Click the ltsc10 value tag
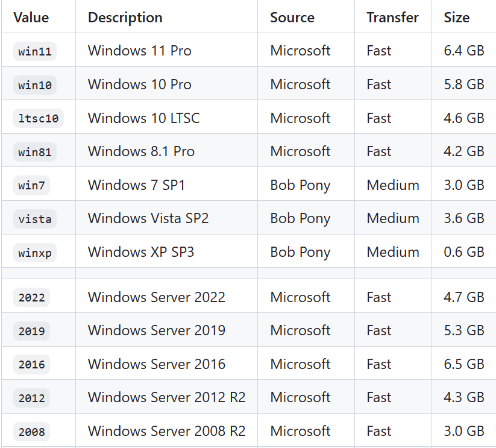496x448 pixels. point(39,118)
